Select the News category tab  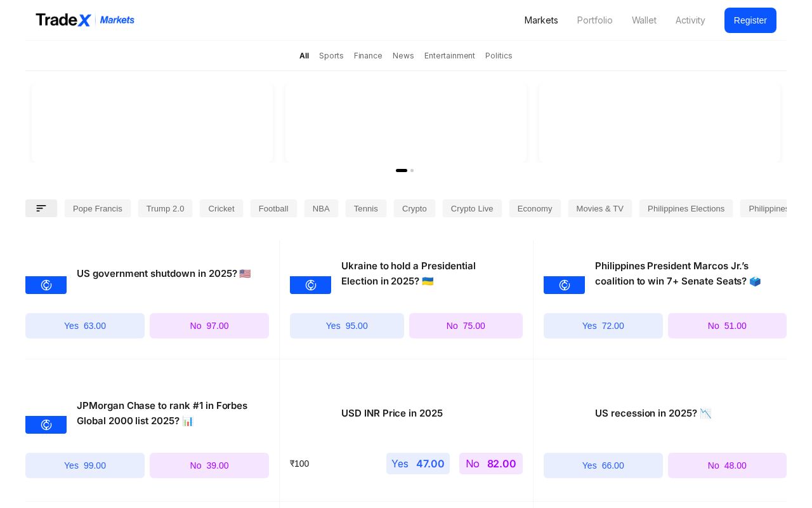coord(403,56)
